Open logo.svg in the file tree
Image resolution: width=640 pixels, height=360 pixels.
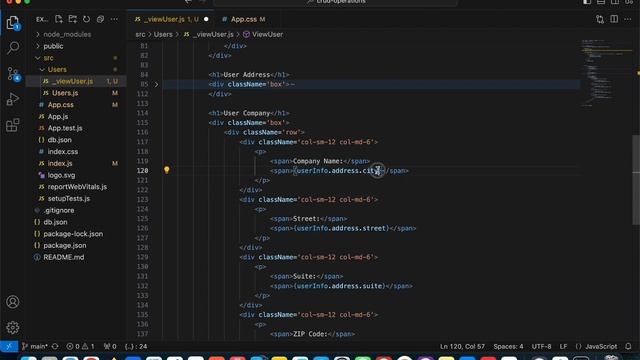tap(61, 175)
